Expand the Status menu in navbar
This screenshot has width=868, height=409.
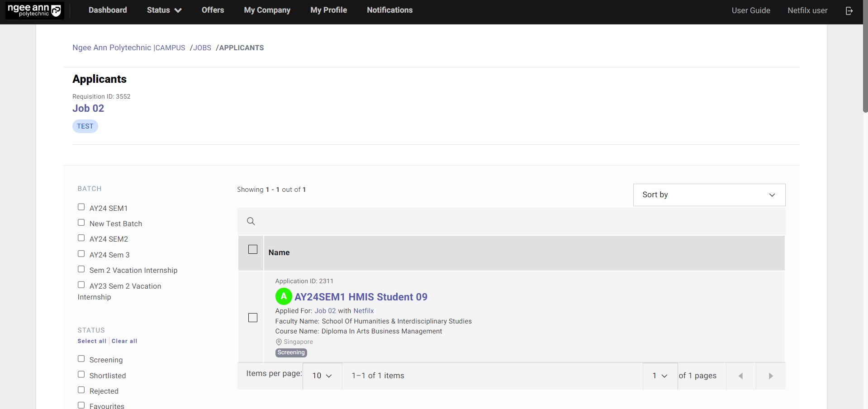tap(164, 10)
